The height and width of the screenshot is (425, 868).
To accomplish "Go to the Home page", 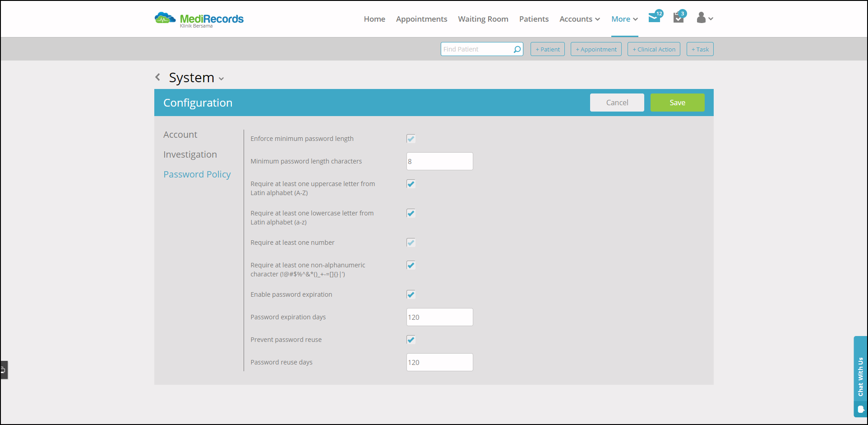I will pyautogui.click(x=374, y=19).
